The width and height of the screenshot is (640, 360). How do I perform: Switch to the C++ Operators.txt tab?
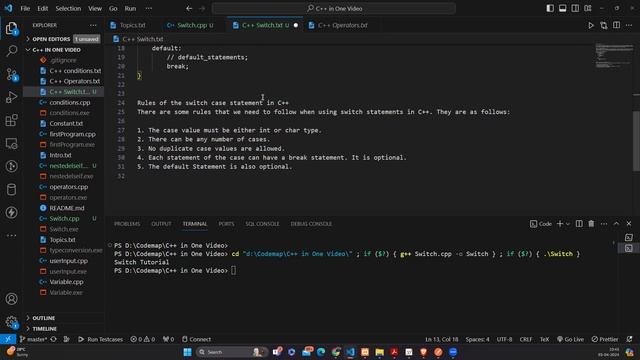click(342, 25)
